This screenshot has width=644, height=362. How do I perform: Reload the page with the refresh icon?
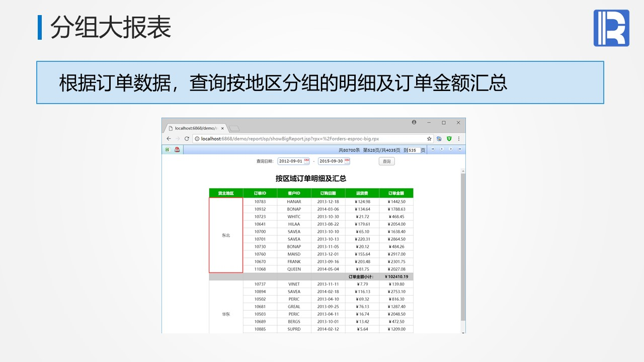point(187,139)
